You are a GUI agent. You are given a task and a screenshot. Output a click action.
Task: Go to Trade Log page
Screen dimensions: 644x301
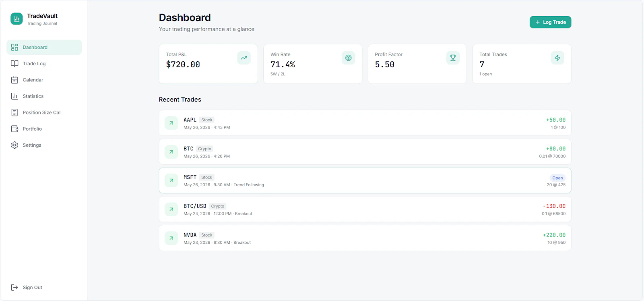[44, 64]
